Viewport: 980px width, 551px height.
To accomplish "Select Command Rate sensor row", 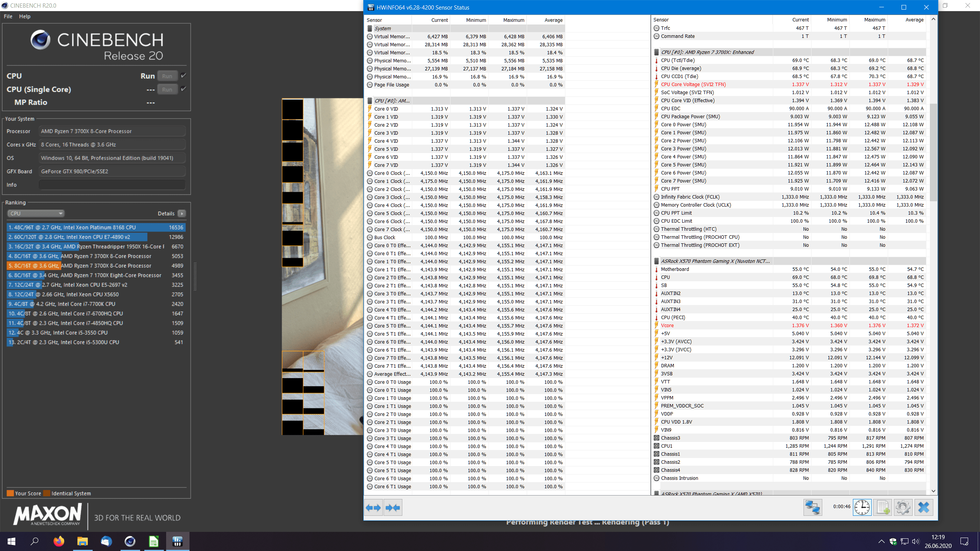I will click(x=789, y=36).
